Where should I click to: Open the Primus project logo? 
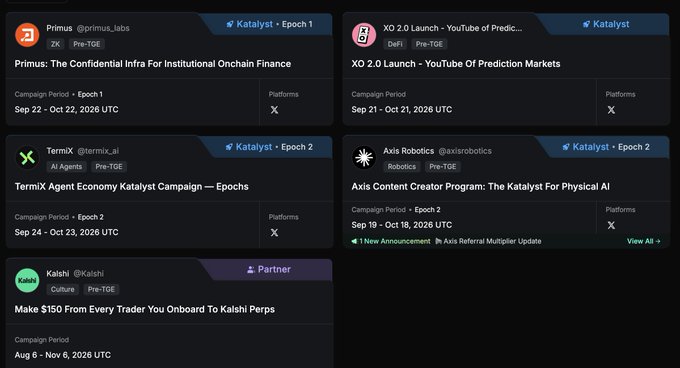point(27,35)
